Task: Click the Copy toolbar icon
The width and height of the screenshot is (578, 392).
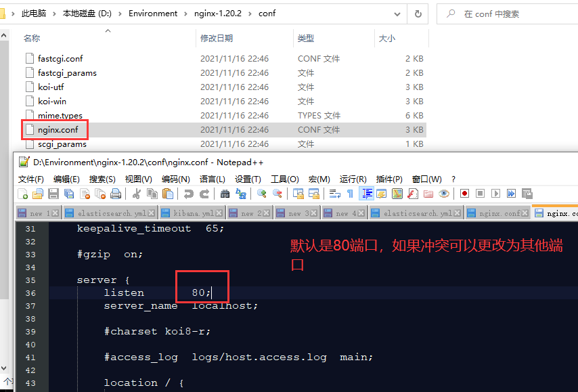Action: pyautogui.click(x=152, y=194)
